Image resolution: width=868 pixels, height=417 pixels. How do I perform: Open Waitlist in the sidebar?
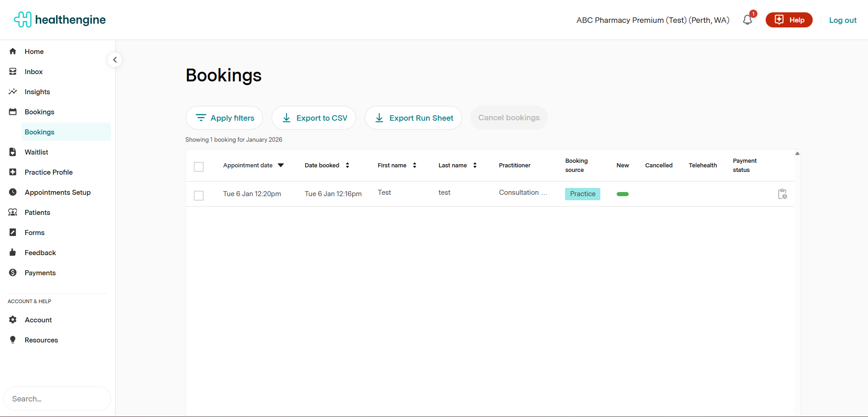tap(37, 152)
